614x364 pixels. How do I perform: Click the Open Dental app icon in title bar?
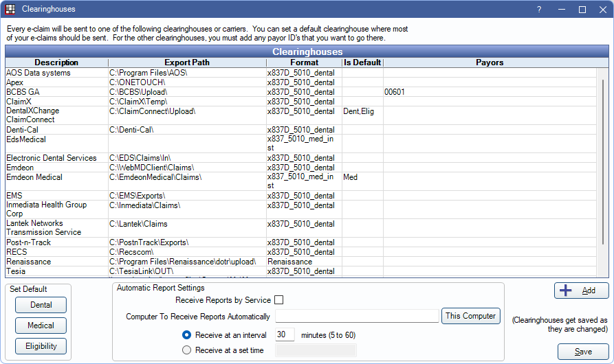click(x=10, y=10)
